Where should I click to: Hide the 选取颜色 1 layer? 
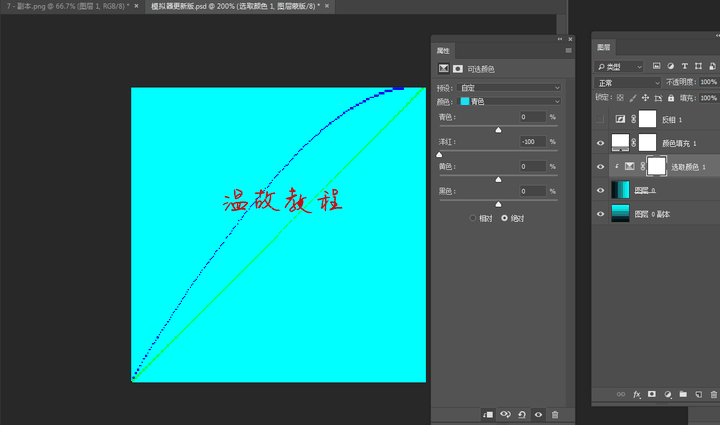point(600,167)
